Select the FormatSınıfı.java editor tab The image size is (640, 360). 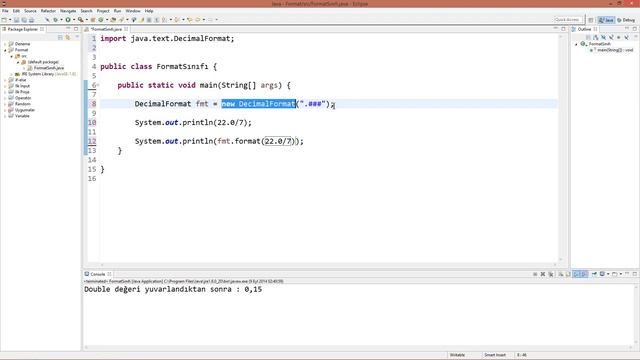106,29
